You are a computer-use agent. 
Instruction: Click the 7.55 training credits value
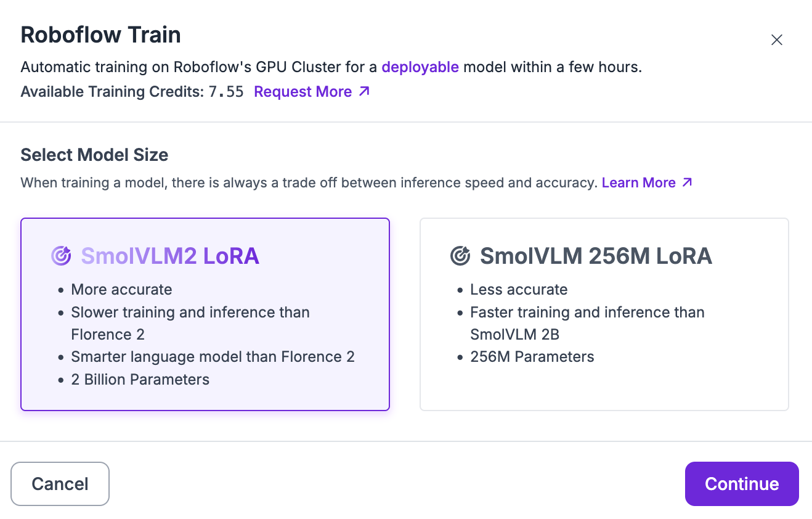tap(226, 92)
